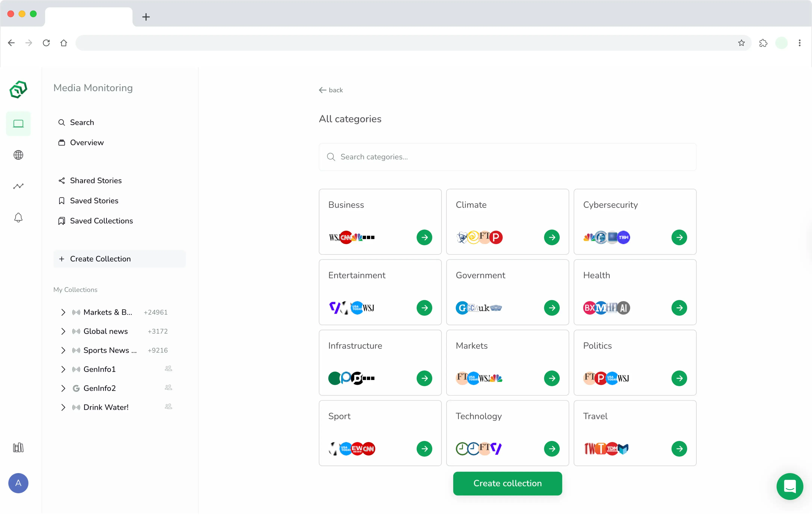Bookmark page with the star icon
Viewport: 812px width, 519px height.
pyautogui.click(x=741, y=43)
